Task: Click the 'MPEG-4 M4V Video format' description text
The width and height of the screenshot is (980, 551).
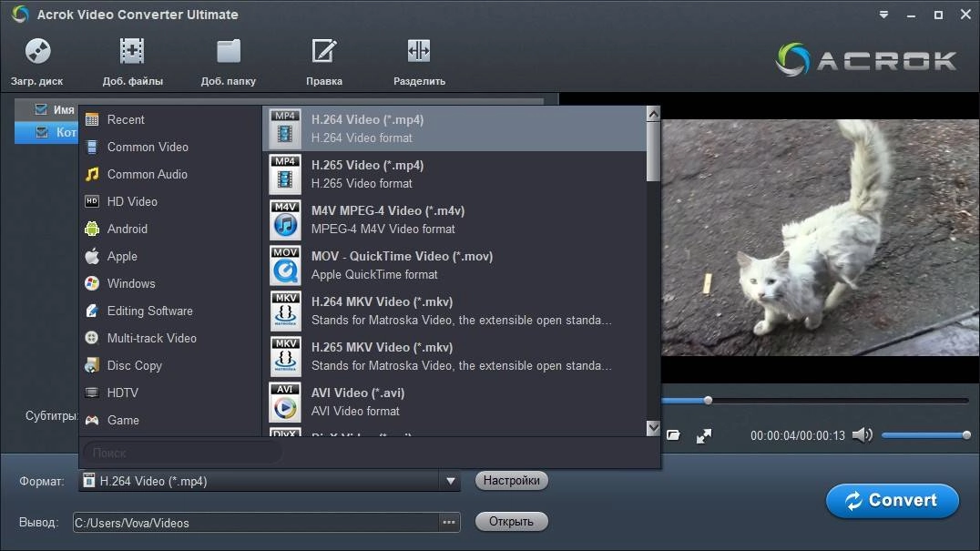Action: click(383, 229)
